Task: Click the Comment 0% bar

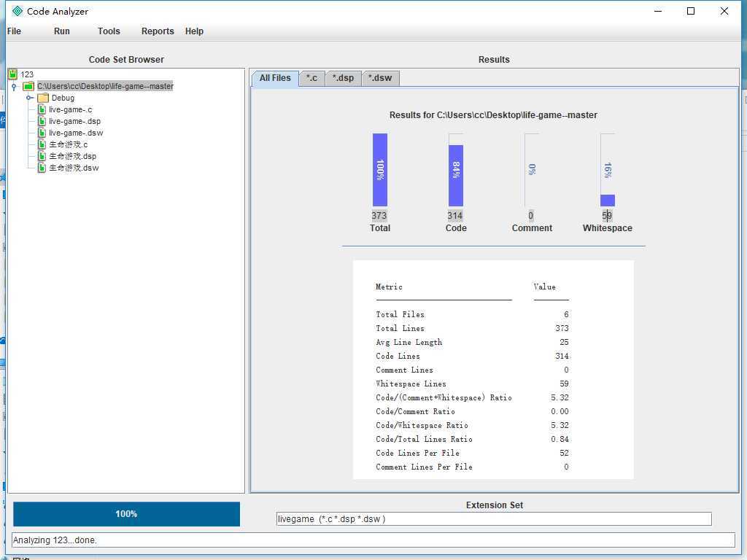Action: click(532, 169)
